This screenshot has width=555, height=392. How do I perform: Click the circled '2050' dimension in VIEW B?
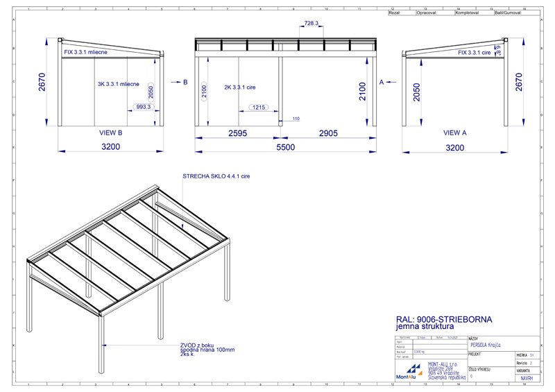[x=151, y=92]
